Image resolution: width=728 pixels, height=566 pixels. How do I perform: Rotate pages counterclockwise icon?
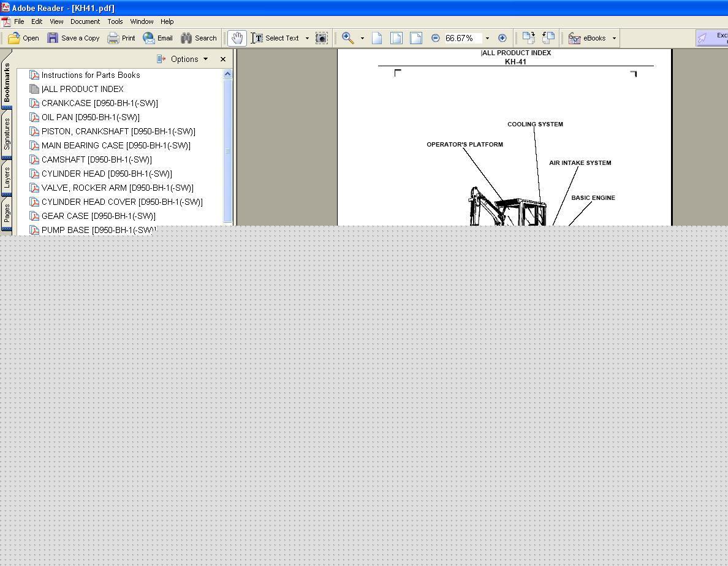(x=548, y=37)
